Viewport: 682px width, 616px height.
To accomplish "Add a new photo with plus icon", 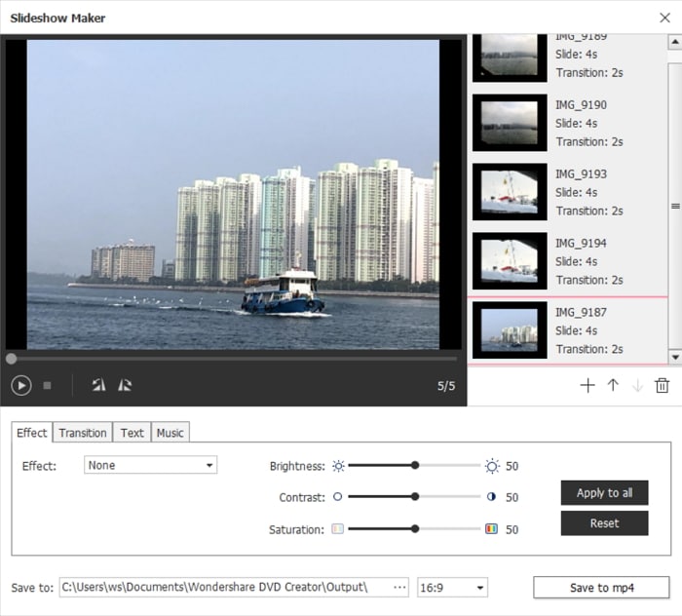I will pyautogui.click(x=587, y=385).
